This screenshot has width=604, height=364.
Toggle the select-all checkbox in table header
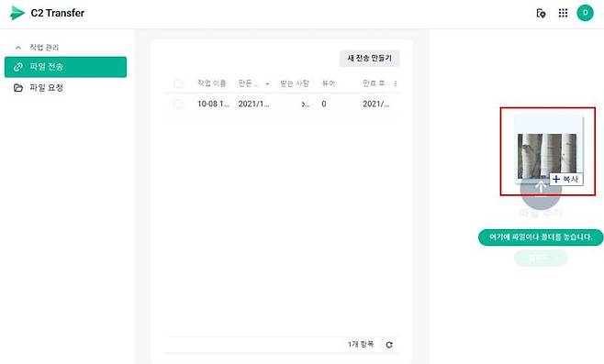coord(178,83)
